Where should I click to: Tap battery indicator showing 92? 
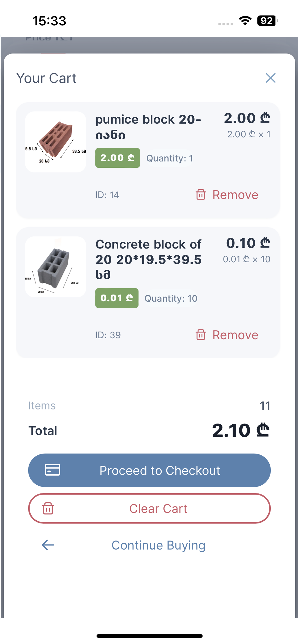click(x=268, y=21)
